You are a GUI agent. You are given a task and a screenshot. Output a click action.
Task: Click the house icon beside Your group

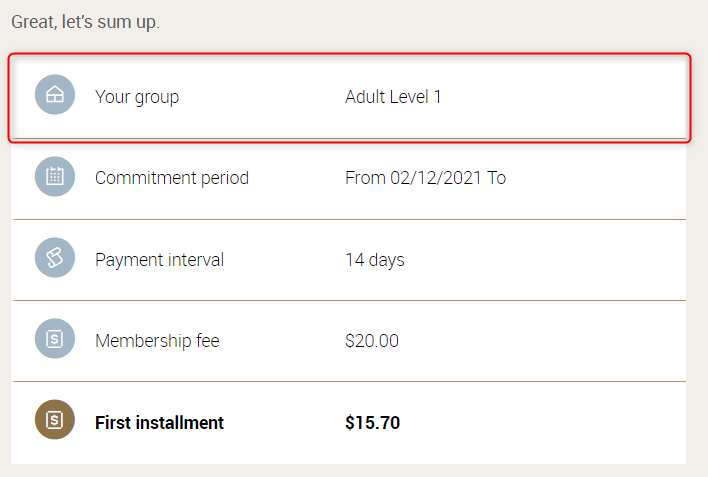coord(55,96)
